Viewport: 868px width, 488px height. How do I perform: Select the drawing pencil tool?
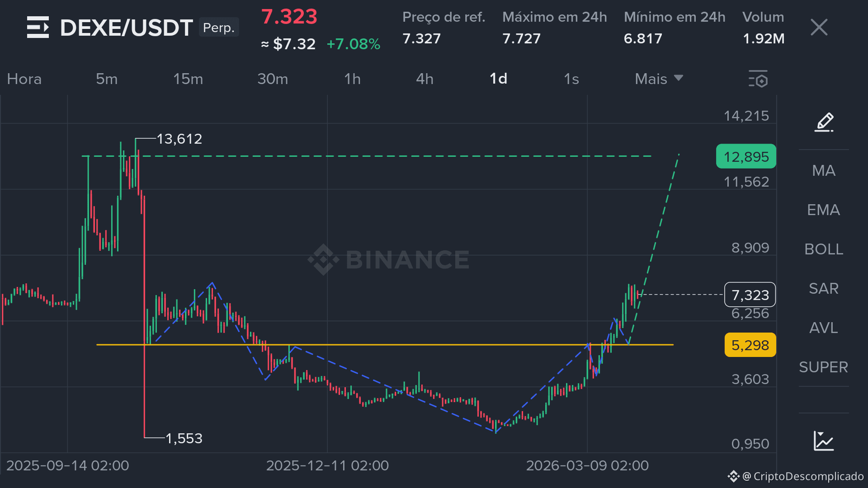(x=824, y=122)
